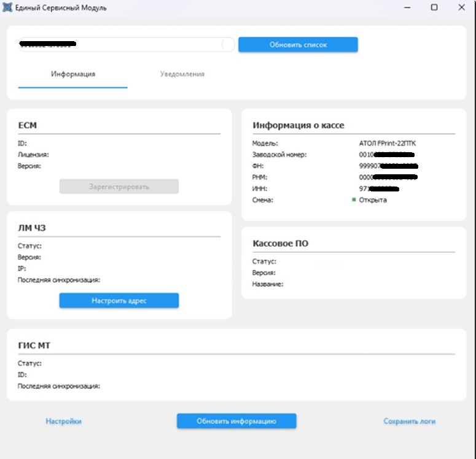Open the Настройки link
The width and height of the screenshot is (476, 459).
point(63,421)
